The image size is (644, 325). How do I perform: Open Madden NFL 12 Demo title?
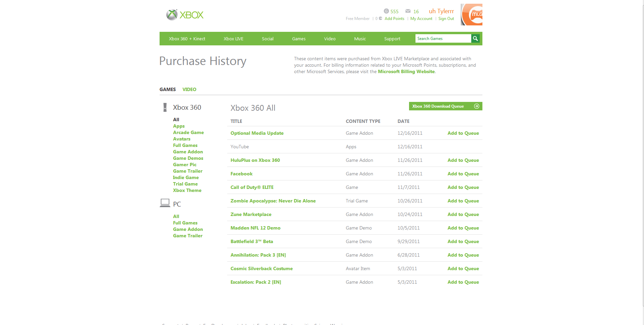pos(256,228)
